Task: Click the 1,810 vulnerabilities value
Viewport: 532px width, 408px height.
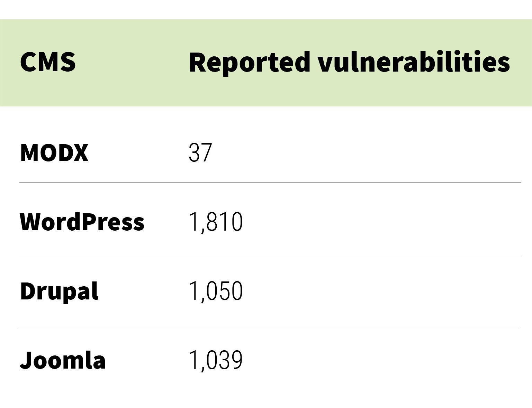Action: click(x=216, y=222)
